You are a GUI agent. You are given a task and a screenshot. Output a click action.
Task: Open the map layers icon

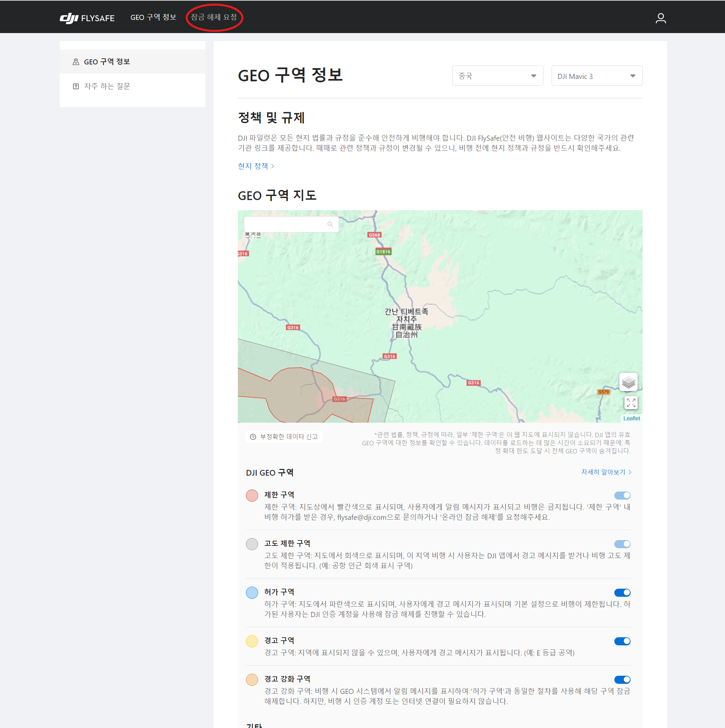coord(628,382)
